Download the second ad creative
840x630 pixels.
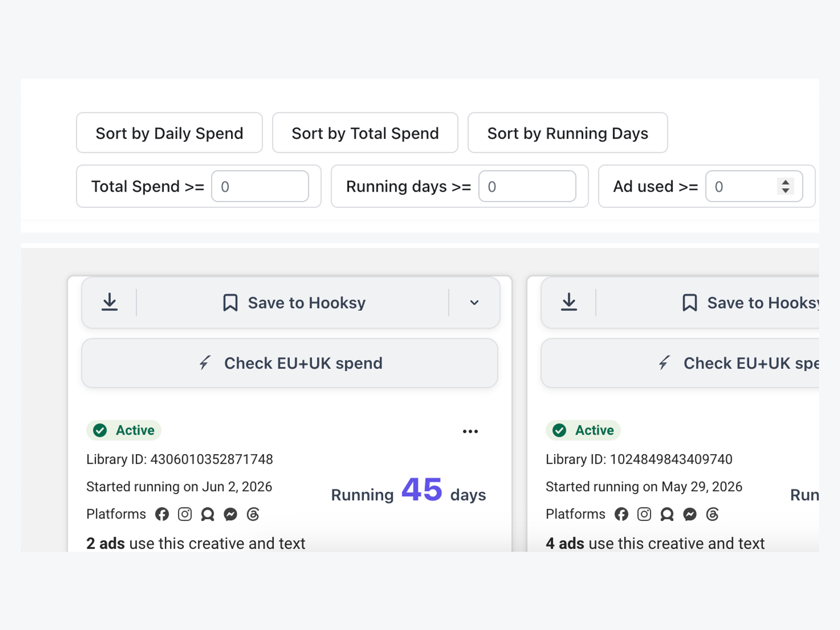569,302
